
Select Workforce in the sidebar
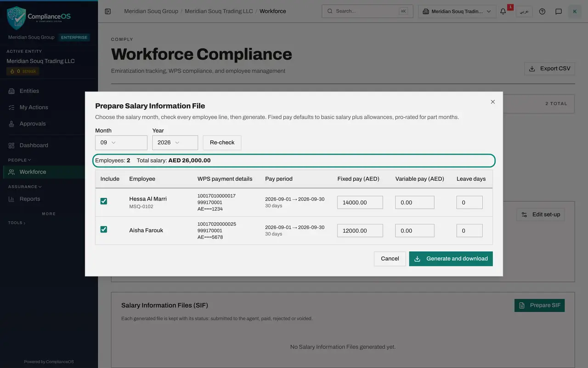[x=49, y=172]
